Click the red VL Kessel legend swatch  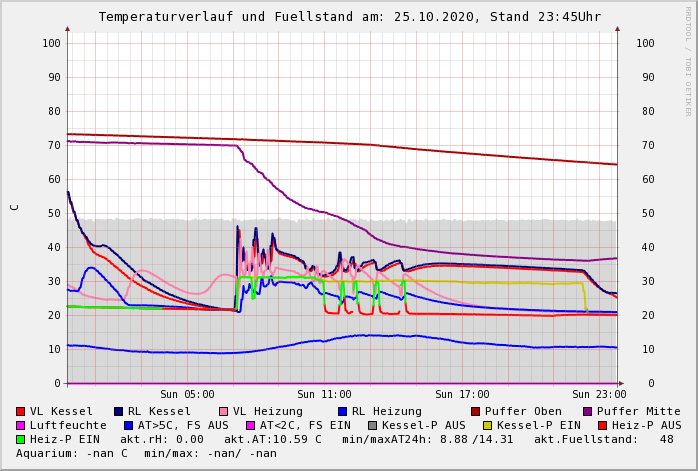[21, 411]
